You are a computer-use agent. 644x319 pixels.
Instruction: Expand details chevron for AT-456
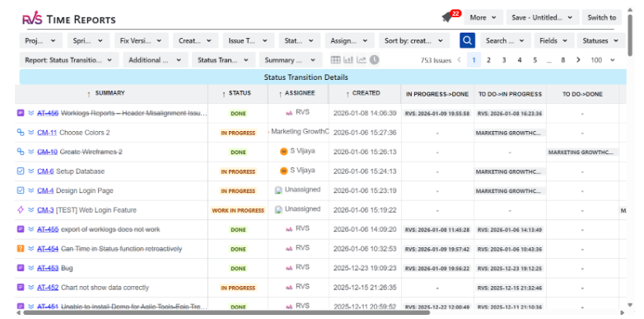pos(31,113)
